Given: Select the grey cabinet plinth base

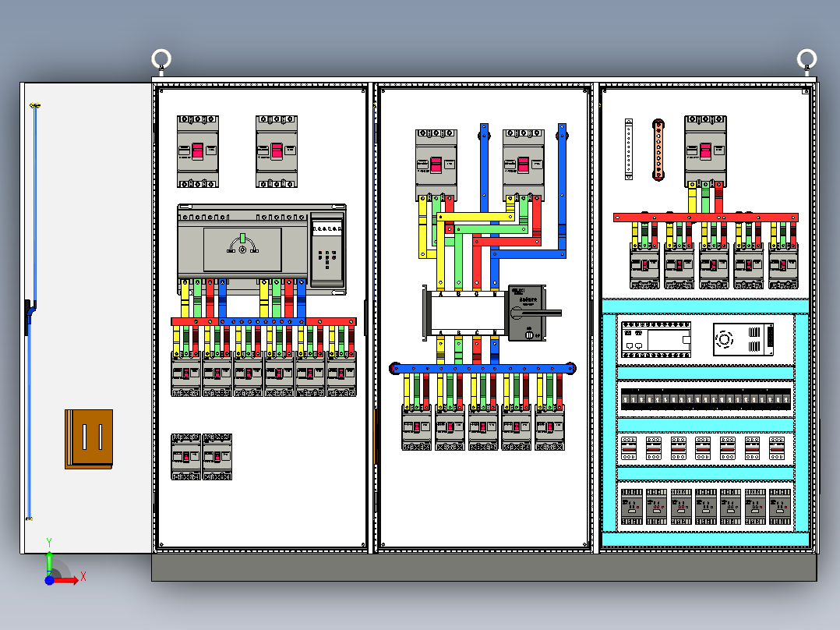Looking at the screenshot, I should (485, 568).
